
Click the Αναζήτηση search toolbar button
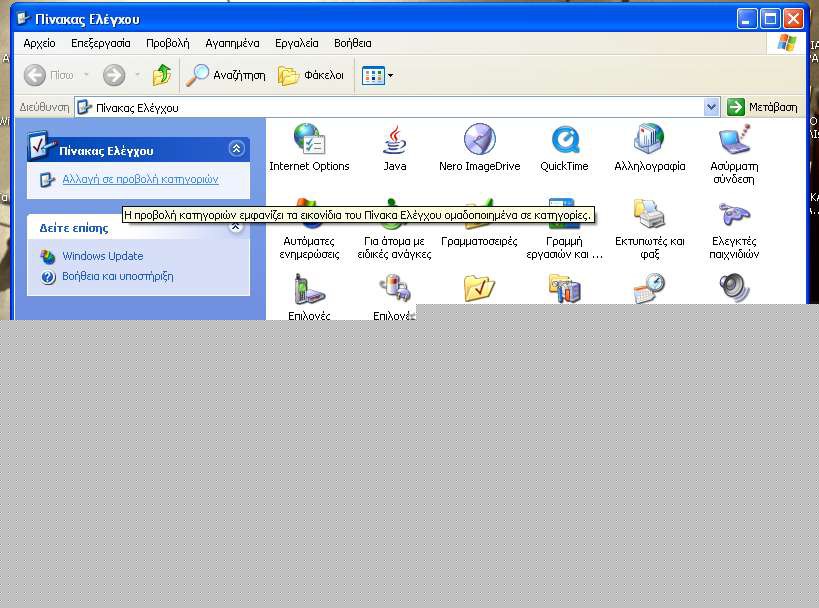tap(227, 75)
